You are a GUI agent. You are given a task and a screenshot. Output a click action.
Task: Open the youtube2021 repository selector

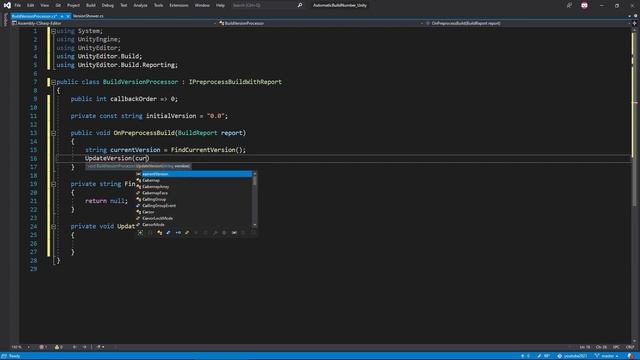[572, 356]
